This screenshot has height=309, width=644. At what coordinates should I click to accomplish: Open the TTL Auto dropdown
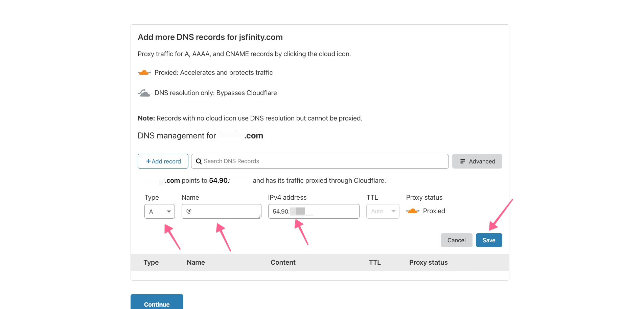pos(383,212)
